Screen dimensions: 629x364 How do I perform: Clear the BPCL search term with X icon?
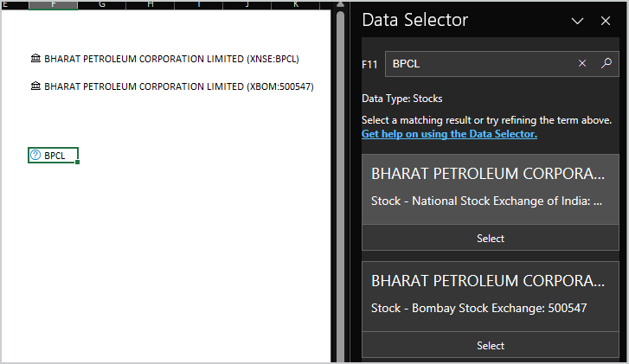point(582,63)
